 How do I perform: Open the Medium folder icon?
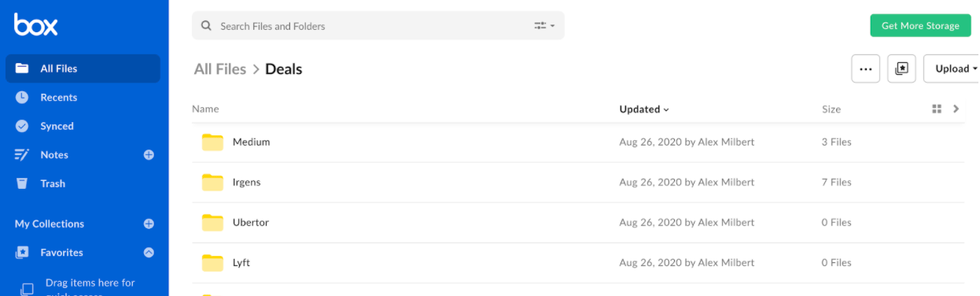(x=212, y=142)
